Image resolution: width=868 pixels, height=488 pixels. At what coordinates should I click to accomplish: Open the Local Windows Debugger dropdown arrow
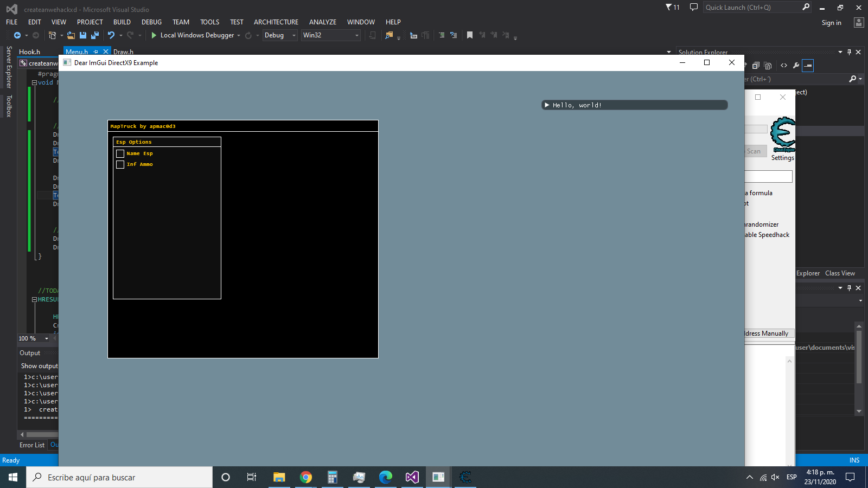pos(239,35)
